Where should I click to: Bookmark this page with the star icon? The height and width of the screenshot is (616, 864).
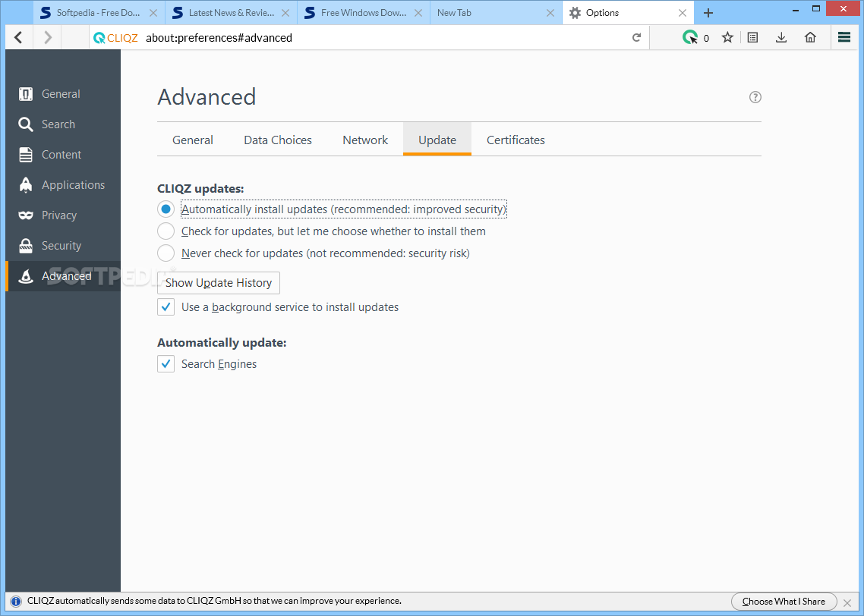pyautogui.click(x=727, y=37)
